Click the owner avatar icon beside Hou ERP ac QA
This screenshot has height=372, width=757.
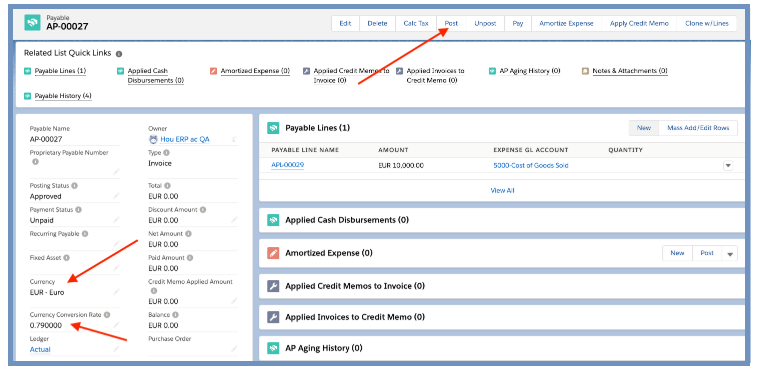153,139
